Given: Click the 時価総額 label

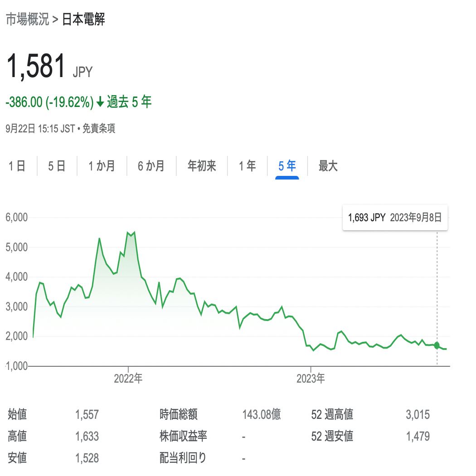Looking at the screenshot, I should point(179,414).
